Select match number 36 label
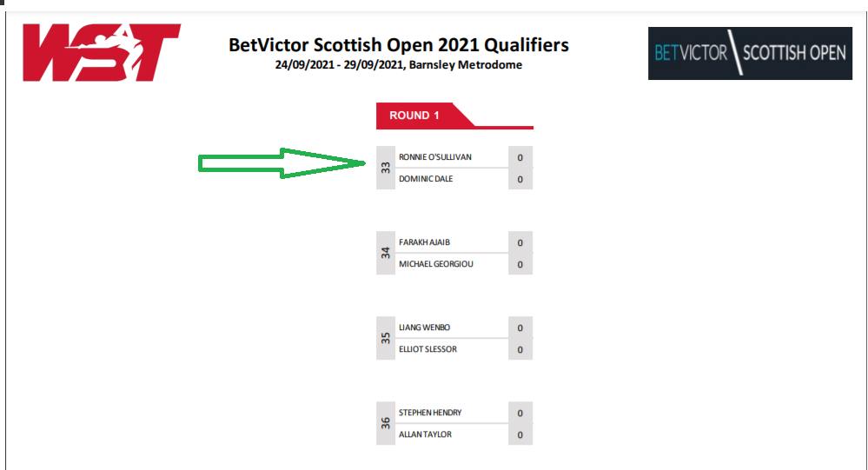Image resolution: width=868 pixels, height=470 pixels. (x=386, y=423)
